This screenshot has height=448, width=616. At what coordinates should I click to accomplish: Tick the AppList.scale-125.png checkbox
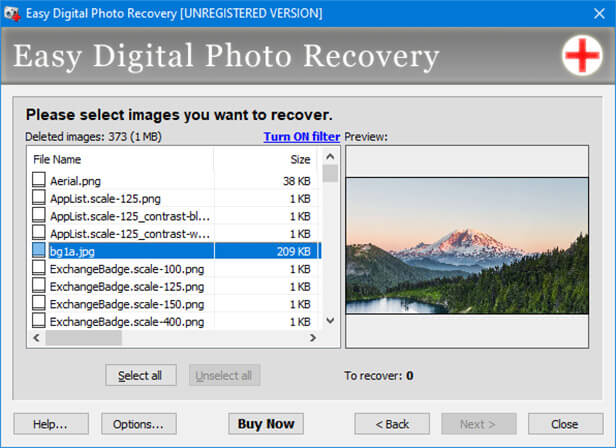[38, 197]
